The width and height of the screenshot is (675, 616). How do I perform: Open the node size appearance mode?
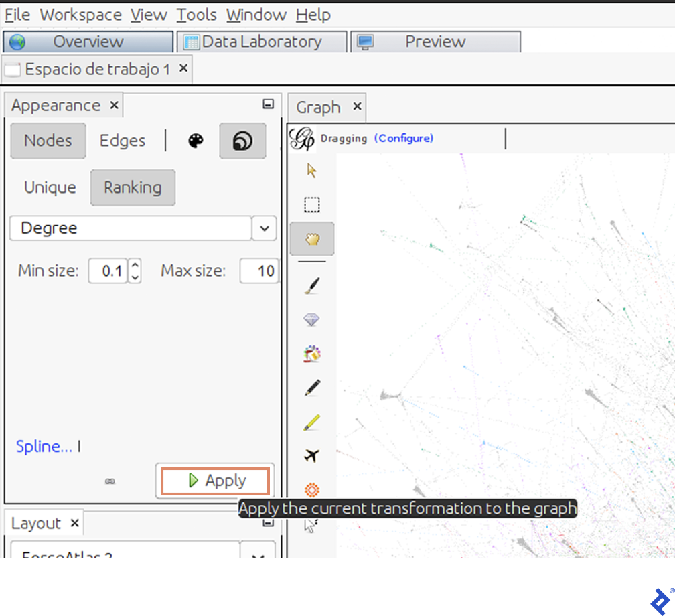point(242,141)
